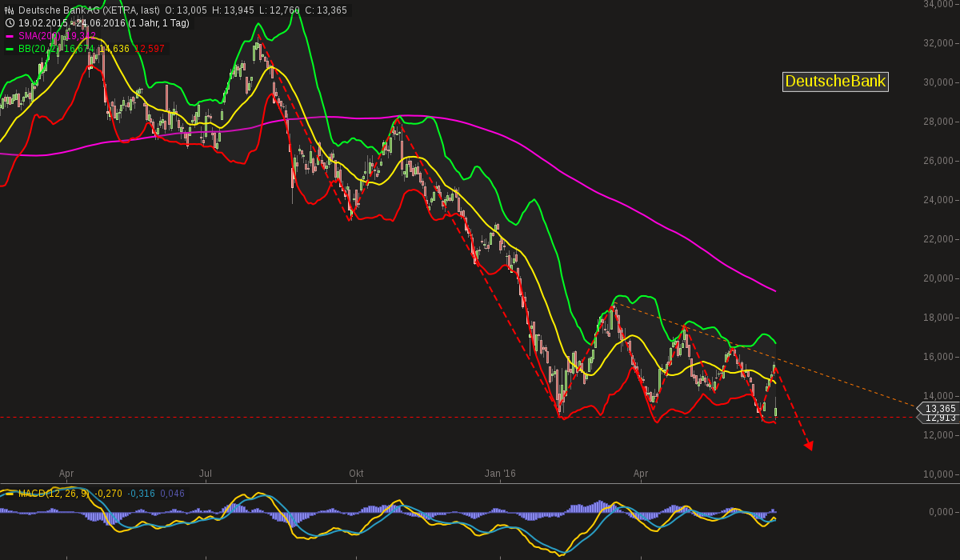Click the open price 'O: 13,005'

[x=186, y=10]
